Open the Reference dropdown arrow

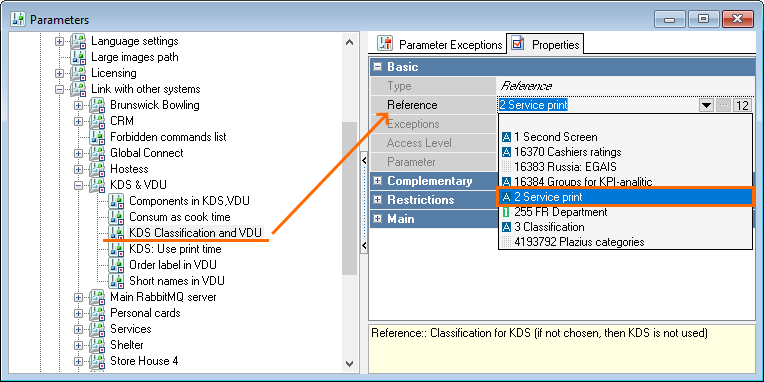pyautogui.click(x=706, y=105)
